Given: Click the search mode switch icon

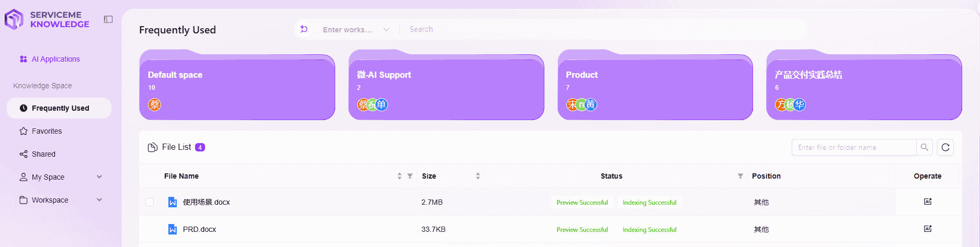Looking at the screenshot, I should (x=304, y=29).
